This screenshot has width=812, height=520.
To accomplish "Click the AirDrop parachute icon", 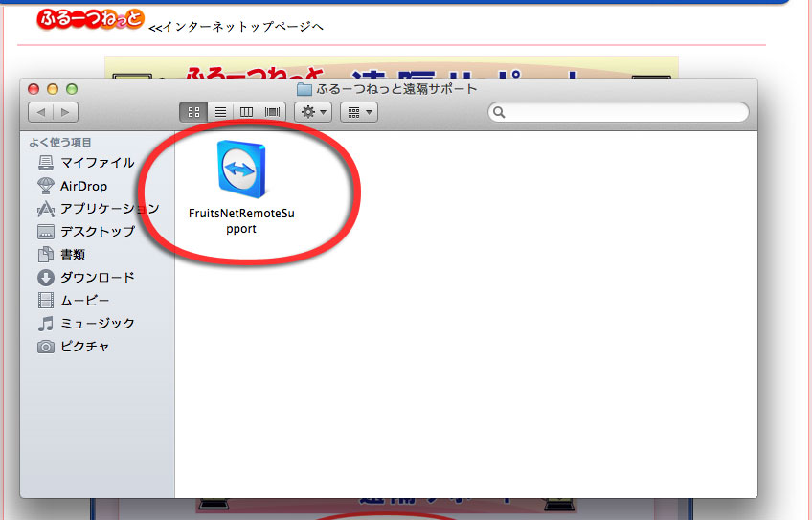I will coord(46,186).
